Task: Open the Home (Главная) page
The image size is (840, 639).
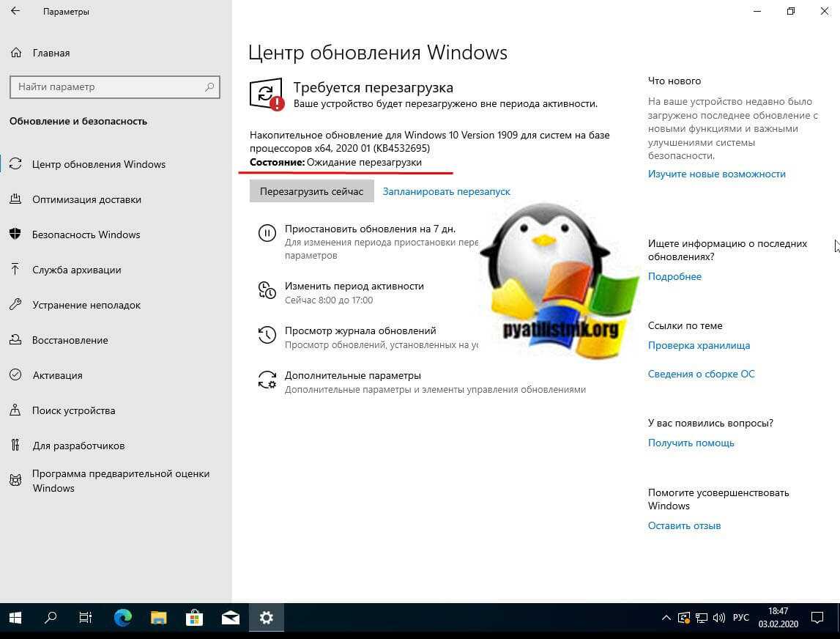Action: point(51,53)
